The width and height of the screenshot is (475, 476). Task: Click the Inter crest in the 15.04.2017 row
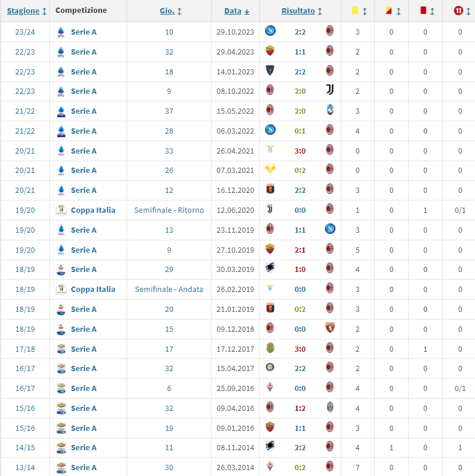[270, 368]
